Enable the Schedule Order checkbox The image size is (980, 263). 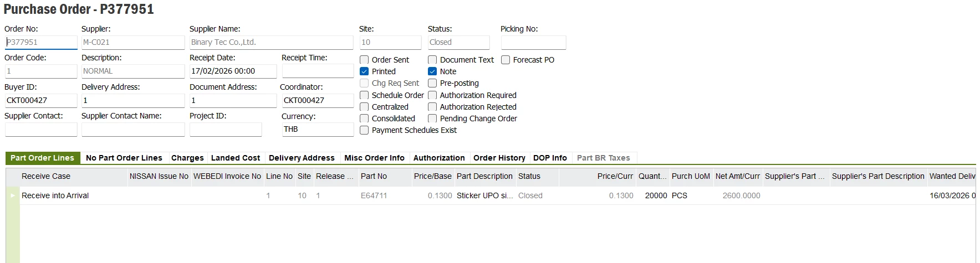point(364,95)
